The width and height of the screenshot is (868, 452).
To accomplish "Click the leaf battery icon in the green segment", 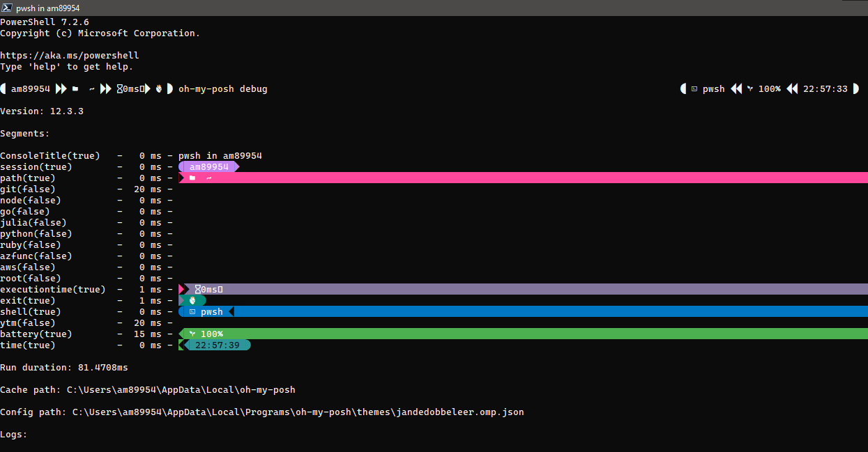I will tap(191, 334).
